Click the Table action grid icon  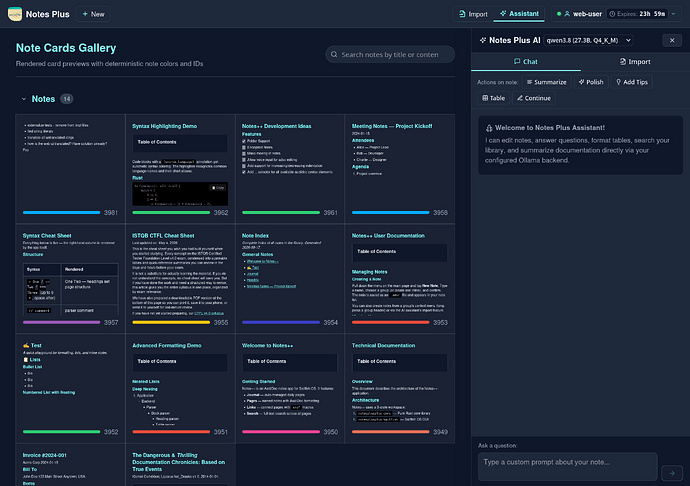click(x=485, y=98)
